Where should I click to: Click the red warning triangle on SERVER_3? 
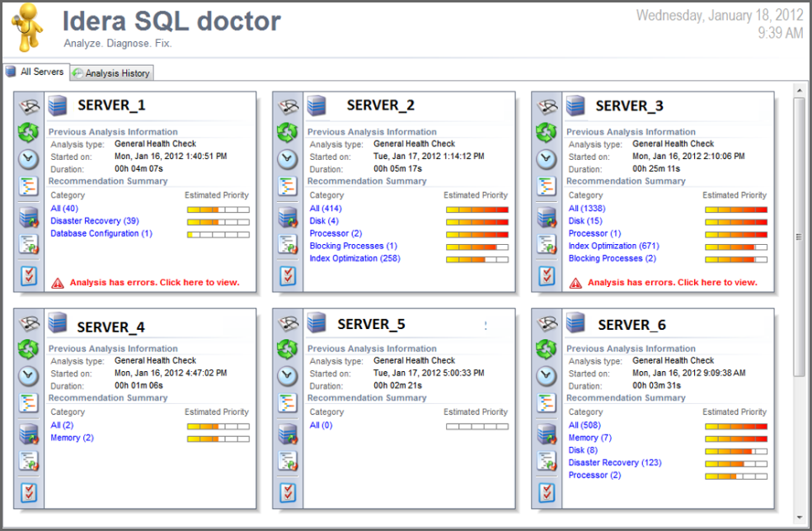(x=575, y=283)
